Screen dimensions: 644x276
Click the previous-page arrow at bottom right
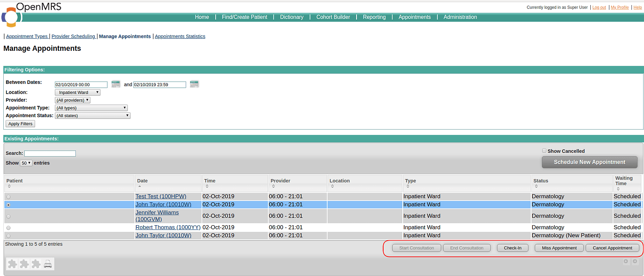pos(625,262)
